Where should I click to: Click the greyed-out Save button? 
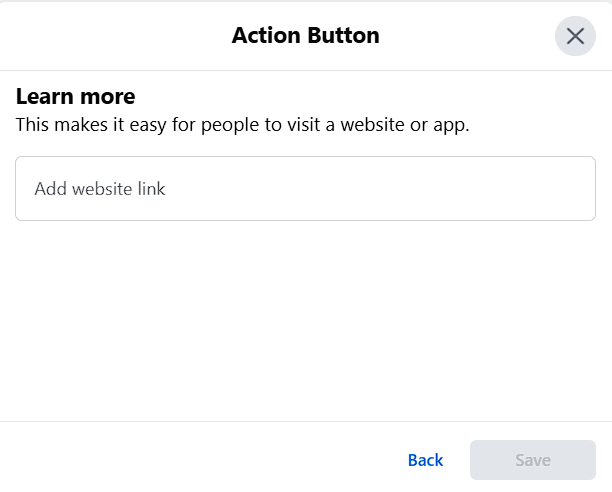[x=533, y=460]
